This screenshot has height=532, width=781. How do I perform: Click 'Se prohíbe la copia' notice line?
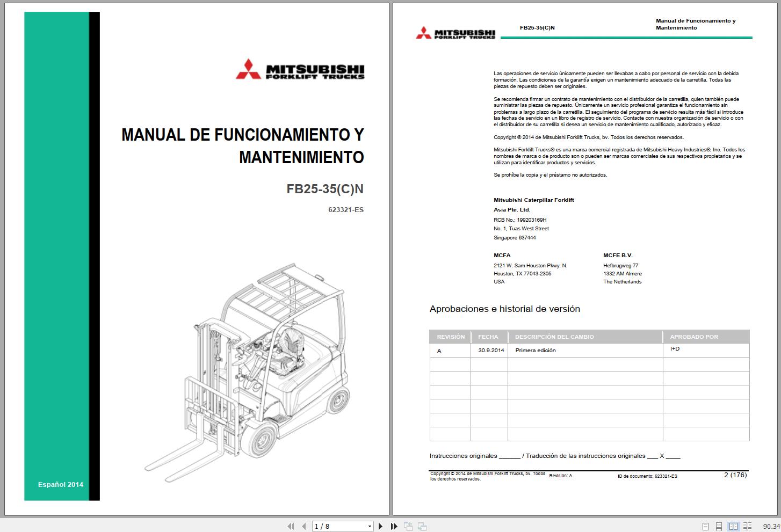pos(551,175)
